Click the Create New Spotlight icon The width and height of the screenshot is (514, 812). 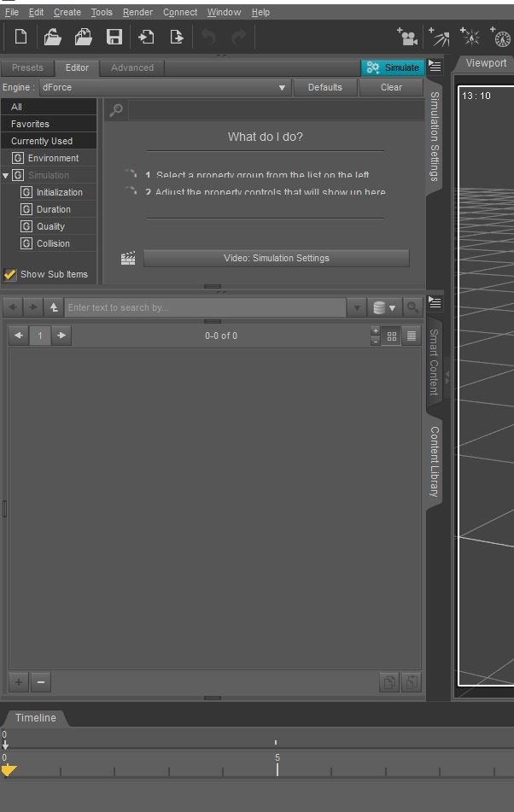(439, 37)
